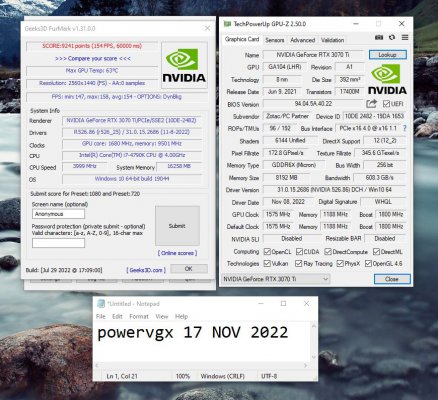
Task: Toggle the UEFI checkbox
Action: coord(386,104)
